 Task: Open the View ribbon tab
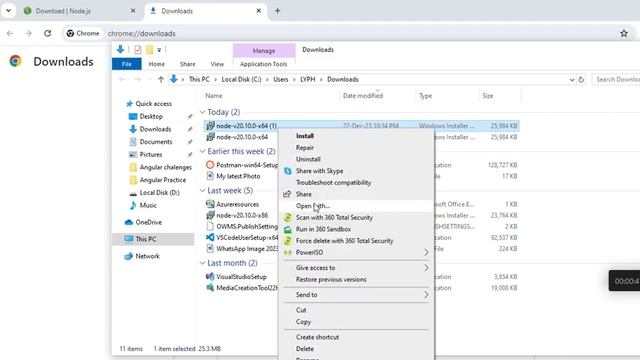point(217,64)
